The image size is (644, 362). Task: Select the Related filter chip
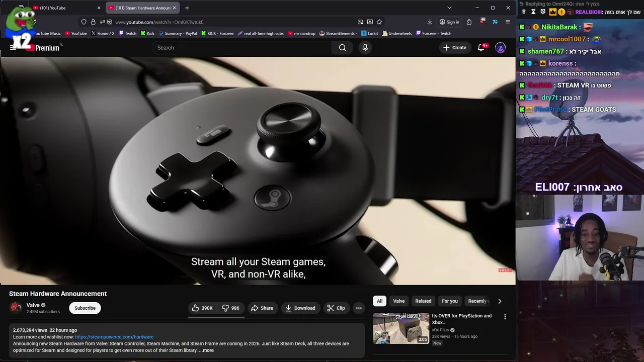click(423, 301)
